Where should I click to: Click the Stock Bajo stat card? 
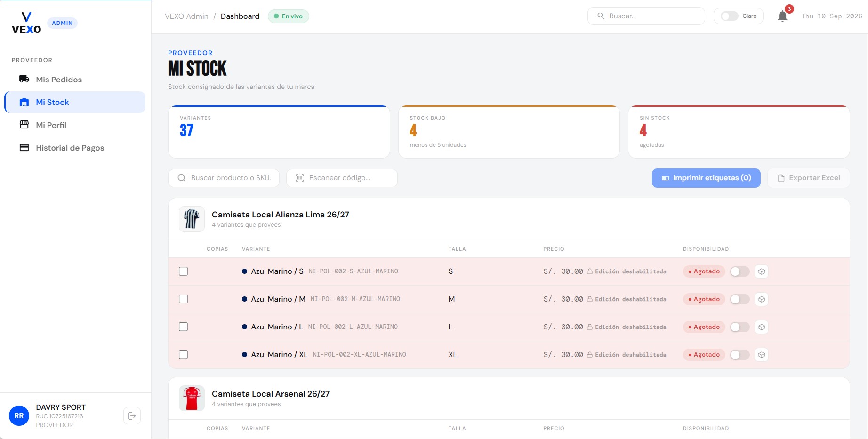(509, 132)
